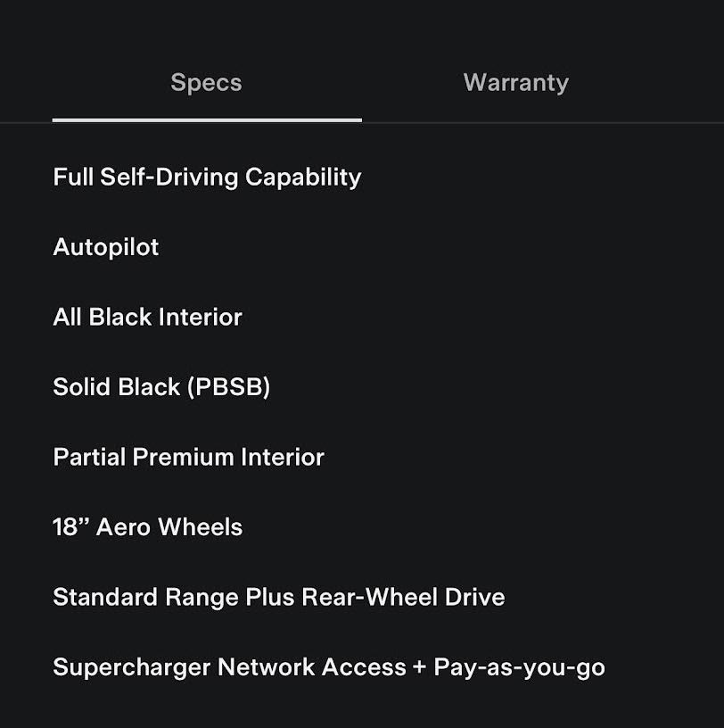The width and height of the screenshot is (724, 728).
Task: Click Partial Premium Interior spec
Action: (x=188, y=457)
